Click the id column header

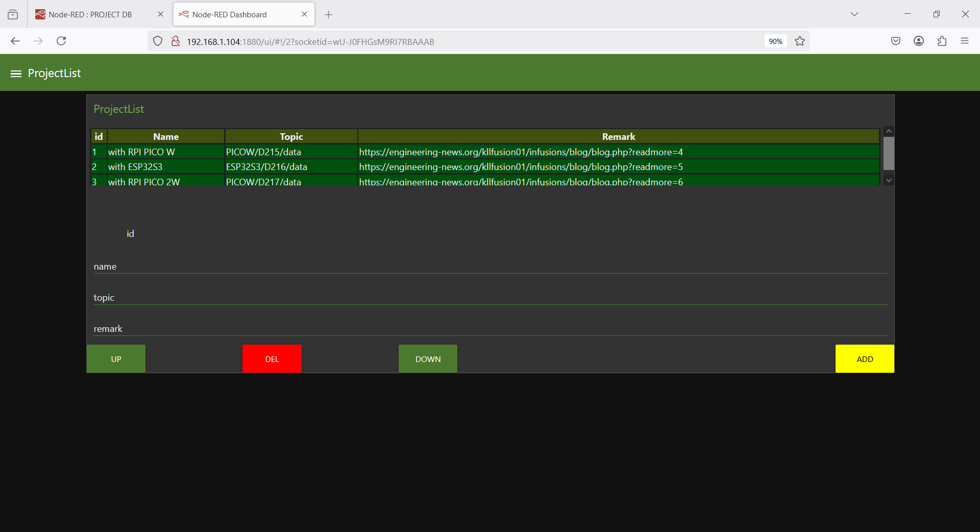[x=99, y=136]
